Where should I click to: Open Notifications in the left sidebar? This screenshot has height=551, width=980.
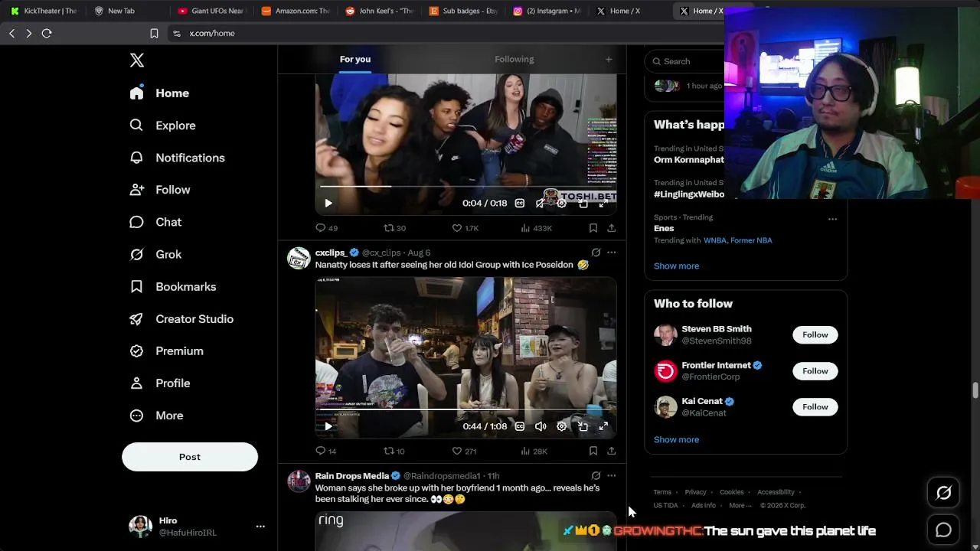[x=177, y=158]
